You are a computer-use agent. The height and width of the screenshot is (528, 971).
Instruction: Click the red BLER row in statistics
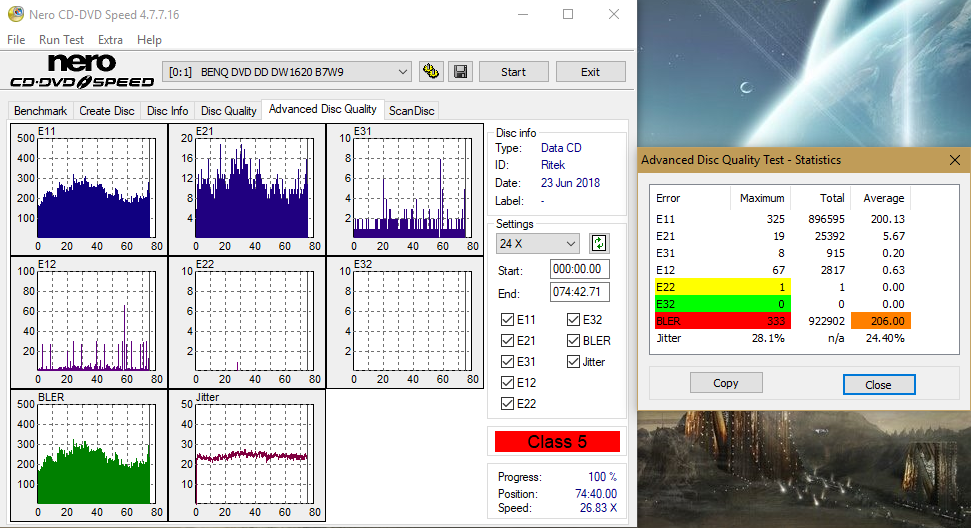pos(722,321)
